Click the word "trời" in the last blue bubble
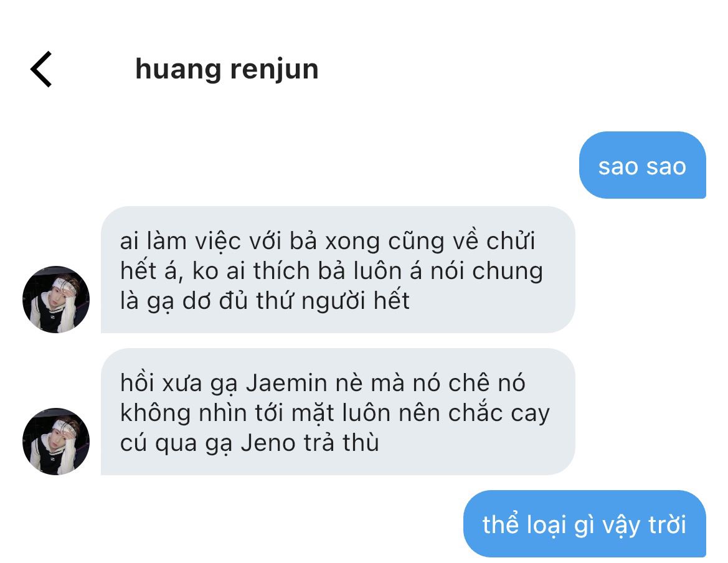The width and height of the screenshot is (728, 563). [667, 524]
